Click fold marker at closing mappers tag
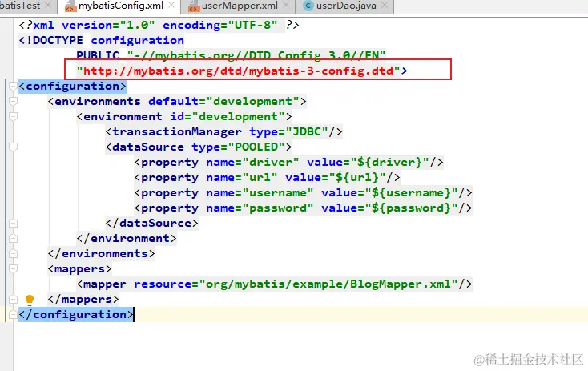588x371 pixels. coord(13,300)
